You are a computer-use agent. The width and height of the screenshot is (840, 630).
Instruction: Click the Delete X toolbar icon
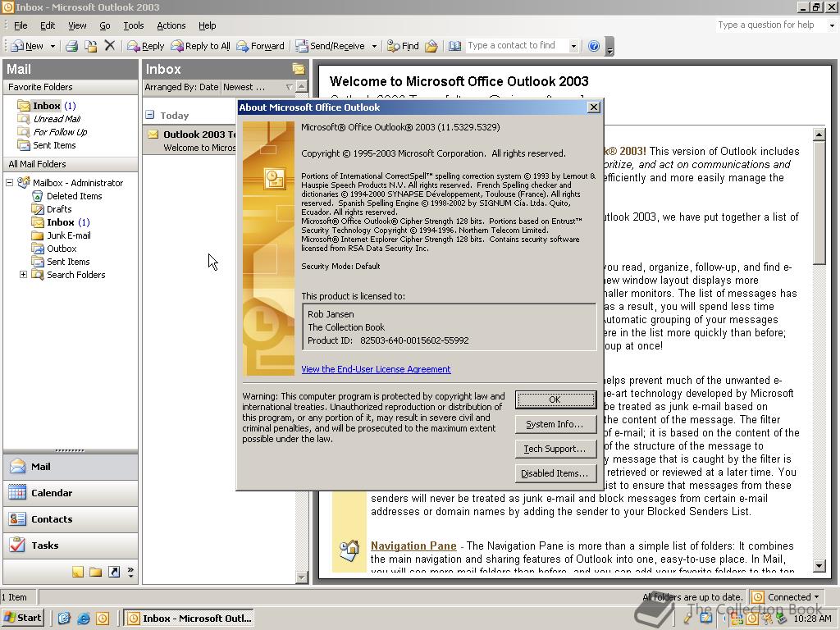(x=109, y=46)
